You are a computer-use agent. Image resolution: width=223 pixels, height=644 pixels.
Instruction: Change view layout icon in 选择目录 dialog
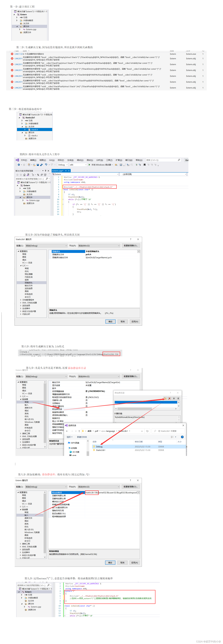(x=172, y=437)
